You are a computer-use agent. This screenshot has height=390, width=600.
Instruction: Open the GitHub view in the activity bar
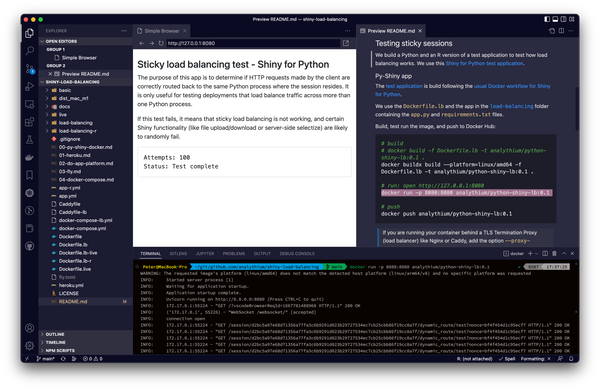point(29,246)
